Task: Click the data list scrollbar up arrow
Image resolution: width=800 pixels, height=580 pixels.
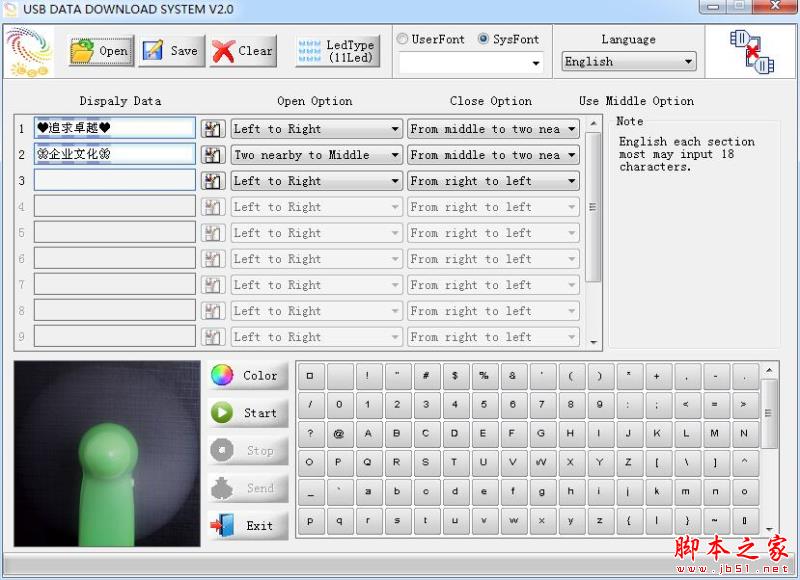Action: point(593,123)
